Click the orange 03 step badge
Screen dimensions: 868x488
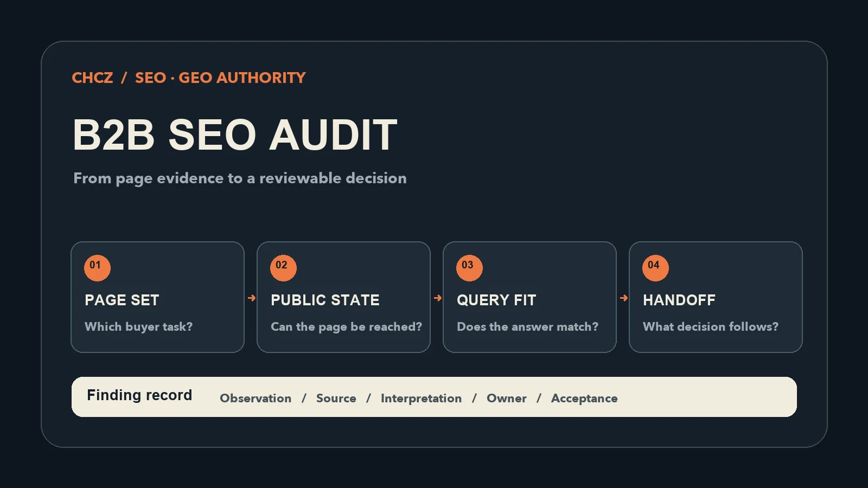[x=469, y=268]
